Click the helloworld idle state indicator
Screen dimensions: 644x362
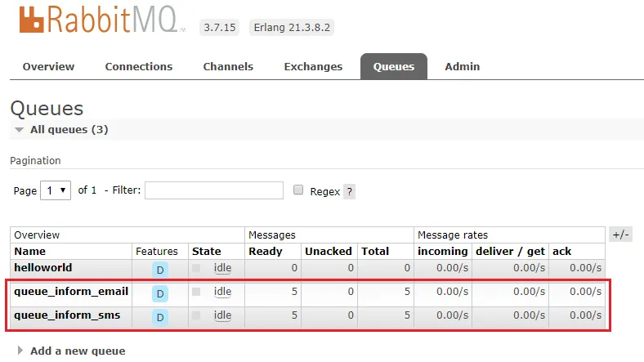[222, 268]
